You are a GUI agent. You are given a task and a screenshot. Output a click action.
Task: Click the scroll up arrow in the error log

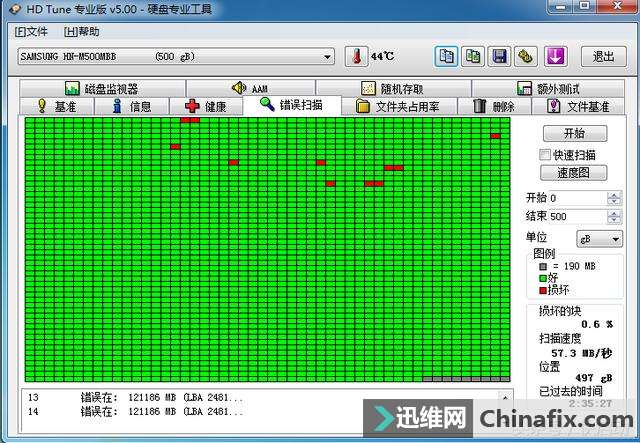[505, 397]
